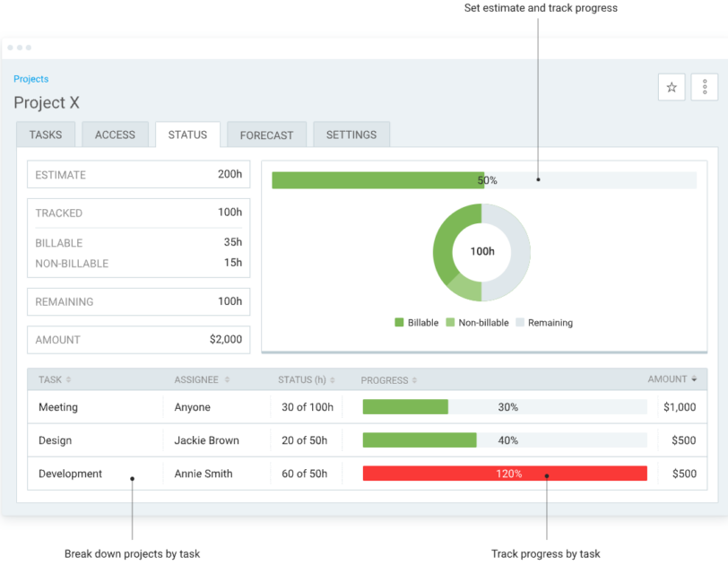
Task: Click the green Billable legend marker
Action: pyautogui.click(x=398, y=322)
